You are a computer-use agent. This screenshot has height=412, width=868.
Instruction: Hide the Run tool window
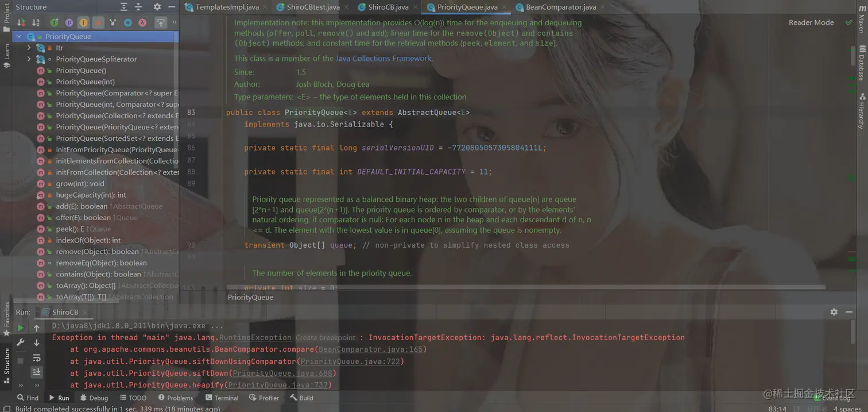tap(849, 311)
